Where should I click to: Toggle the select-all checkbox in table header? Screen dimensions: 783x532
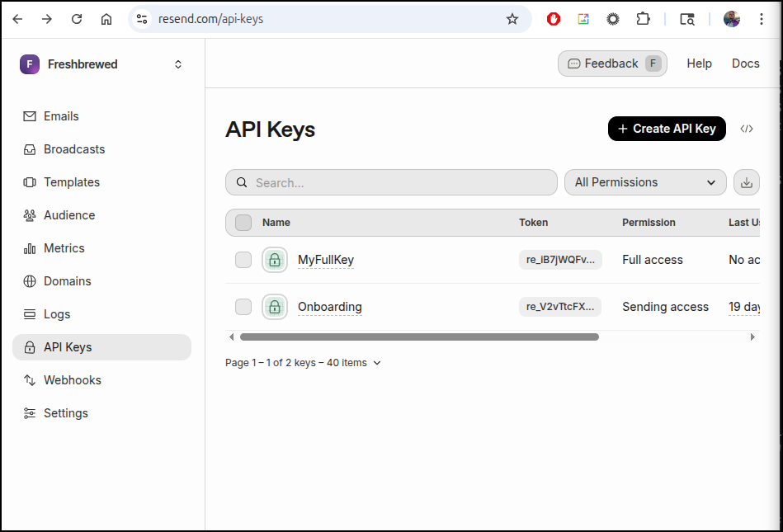click(x=243, y=222)
